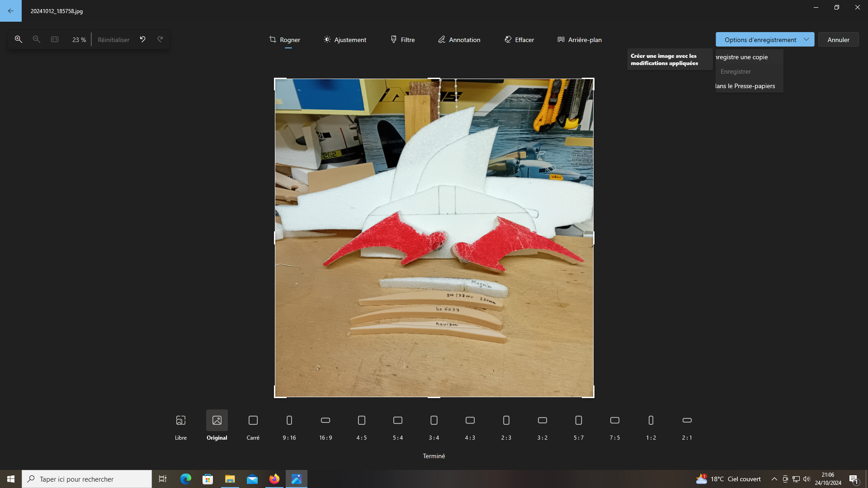Screen dimensions: 868x488
Task: Click the fit to window icon
Action: tap(55, 39)
